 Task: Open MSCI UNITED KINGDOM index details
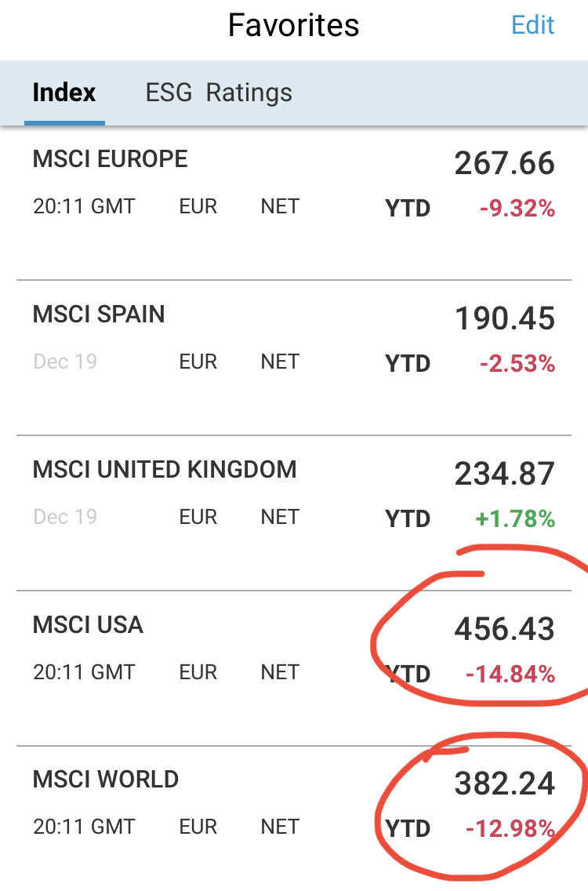(165, 470)
